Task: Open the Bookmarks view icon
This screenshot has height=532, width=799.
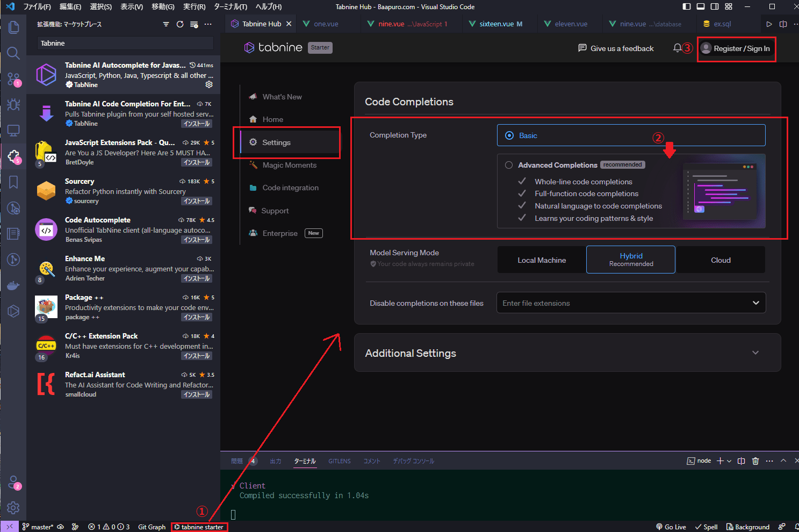Action: click(x=13, y=182)
